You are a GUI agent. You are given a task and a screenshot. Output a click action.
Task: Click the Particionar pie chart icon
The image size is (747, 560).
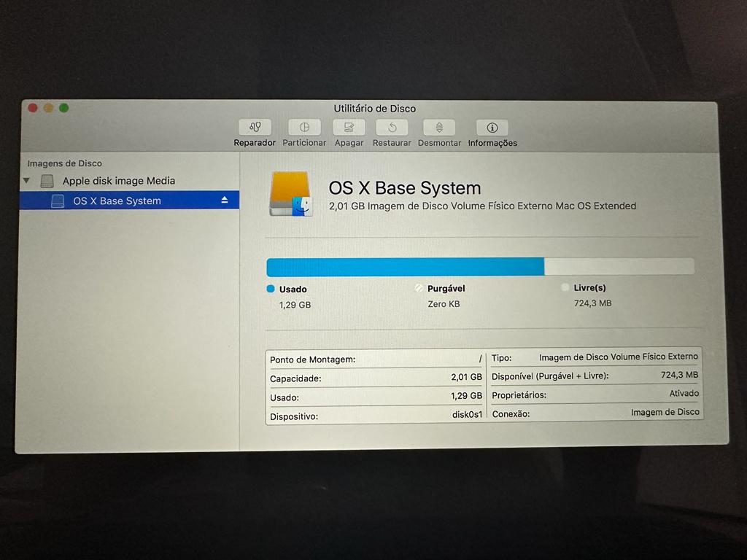point(304,127)
